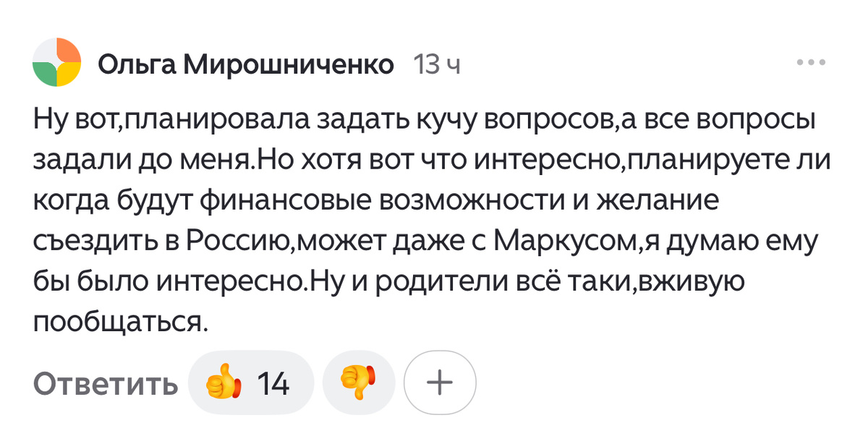Click the circular avatar with colored segments
Viewport: 868px width, 436px height.
(54, 61)
